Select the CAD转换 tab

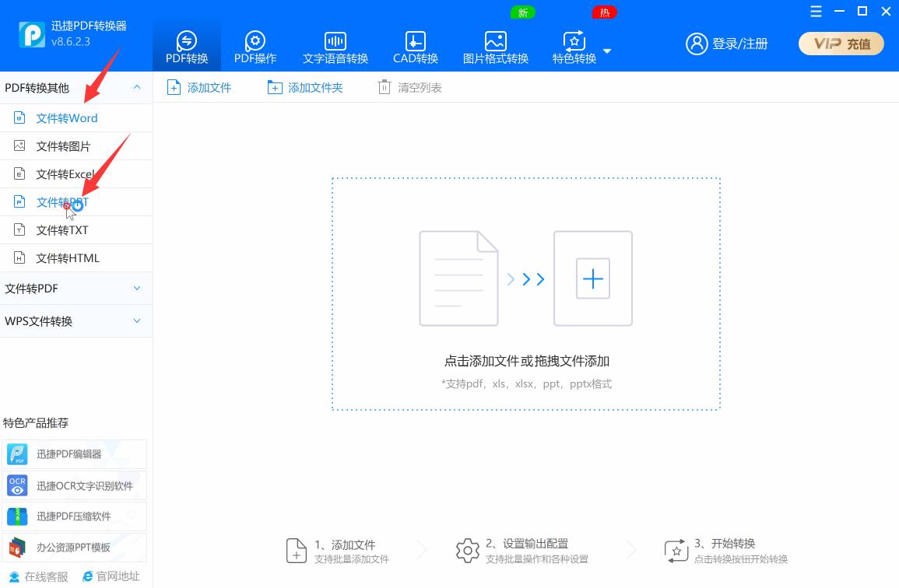tap(415, 47)
